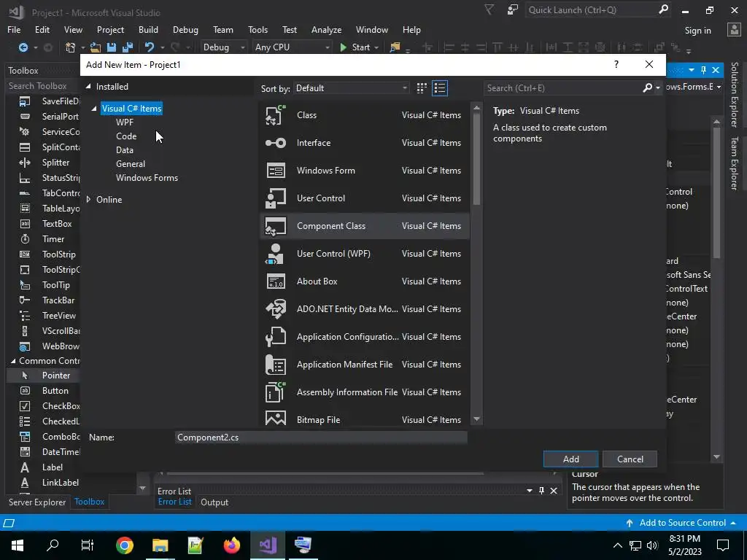The image size is (747, 560).
Task: Open the Sort by dropdown
Action: pyautogui.click(x=352, y=88)
